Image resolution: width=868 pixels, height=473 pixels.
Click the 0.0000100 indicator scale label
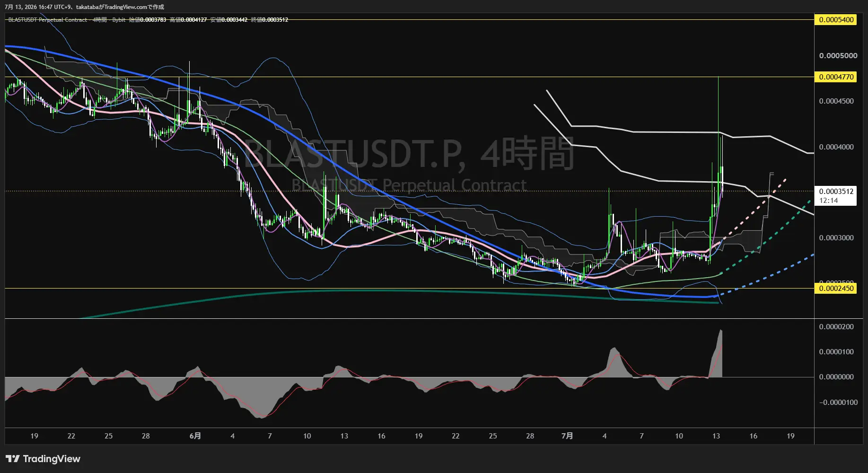(x=836, y=352)
